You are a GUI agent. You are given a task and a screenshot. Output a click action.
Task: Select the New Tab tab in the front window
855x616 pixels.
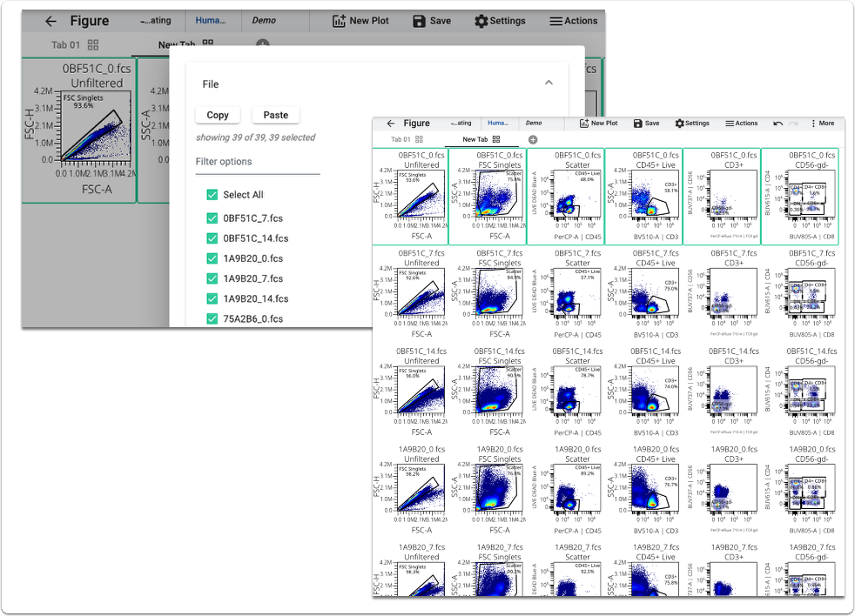click(x=475, y=139)
